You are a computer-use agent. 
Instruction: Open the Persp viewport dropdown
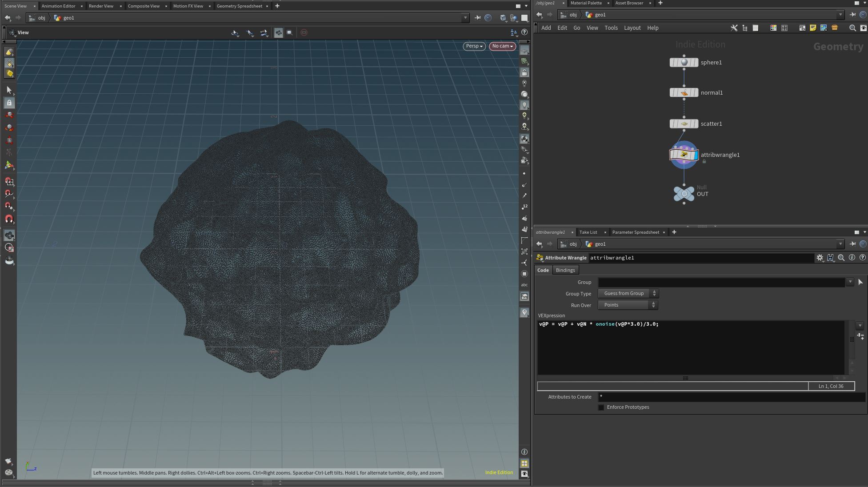pyautogui.click(x=474, y=46)
